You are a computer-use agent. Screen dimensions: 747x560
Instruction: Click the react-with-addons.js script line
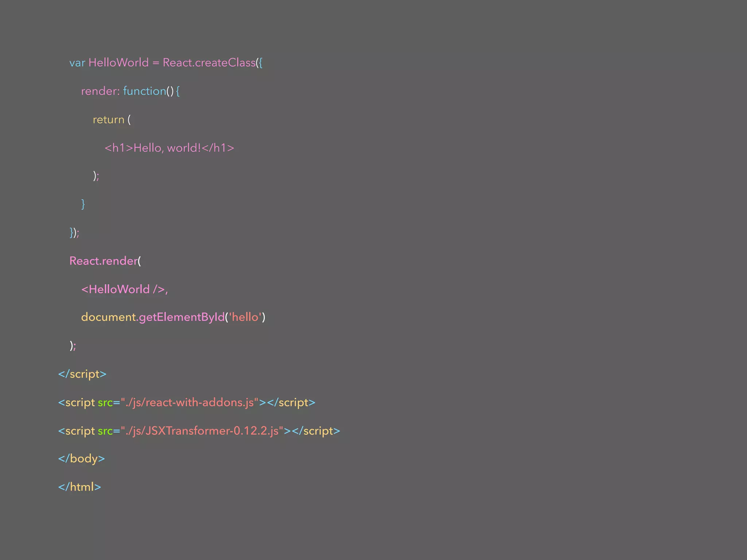click(x=187, y=402)
